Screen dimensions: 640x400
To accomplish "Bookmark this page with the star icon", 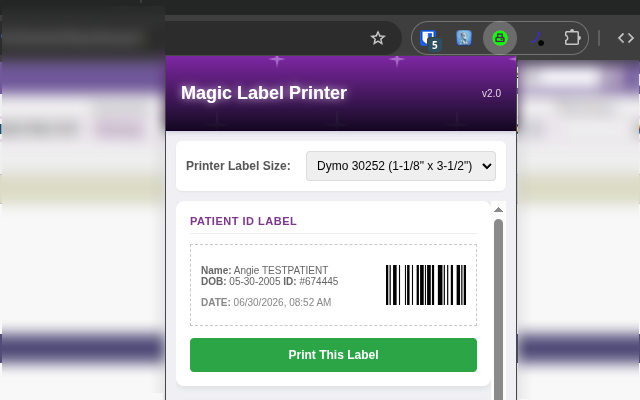I will (378, 38).
